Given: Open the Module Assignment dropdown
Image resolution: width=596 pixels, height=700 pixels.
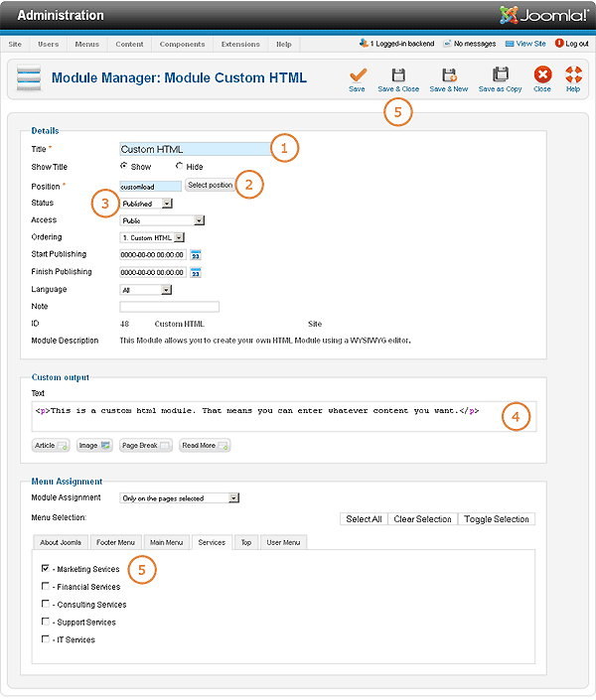Looking at the screenshot, I should 180,498.
